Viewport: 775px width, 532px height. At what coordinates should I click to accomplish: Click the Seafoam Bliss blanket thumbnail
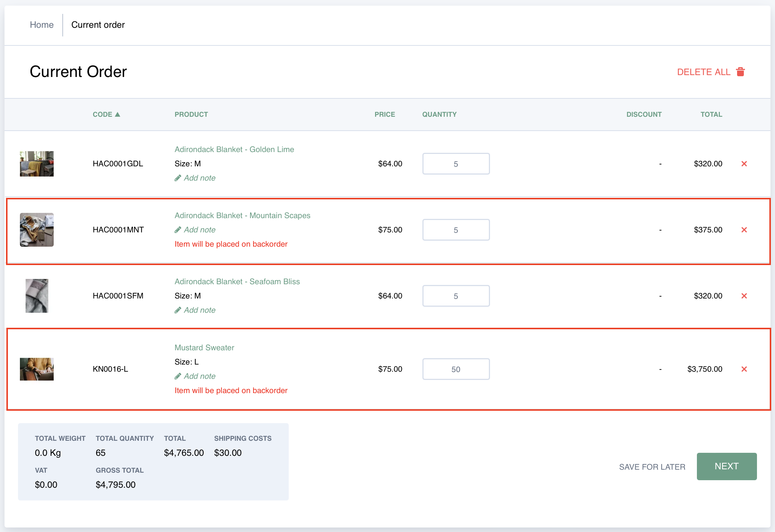coord(37,296)
